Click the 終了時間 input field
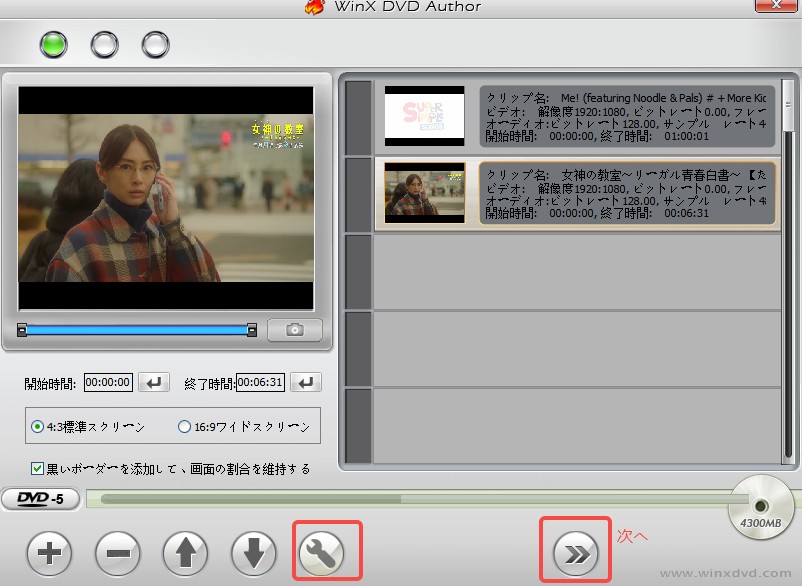 coord(260,382)
